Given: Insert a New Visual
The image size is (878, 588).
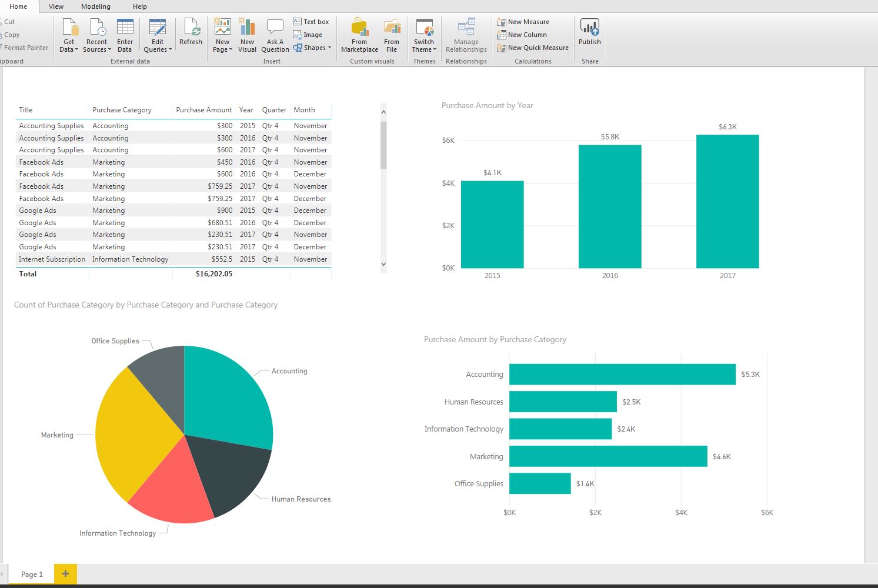Looking at the screenshot, I should point(247,28).
